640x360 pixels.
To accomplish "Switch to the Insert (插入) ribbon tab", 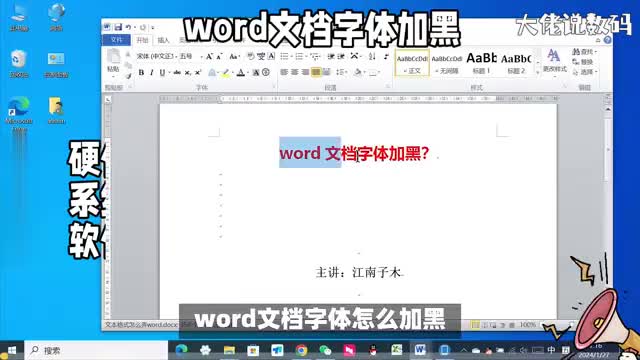I will coord(163,40).
